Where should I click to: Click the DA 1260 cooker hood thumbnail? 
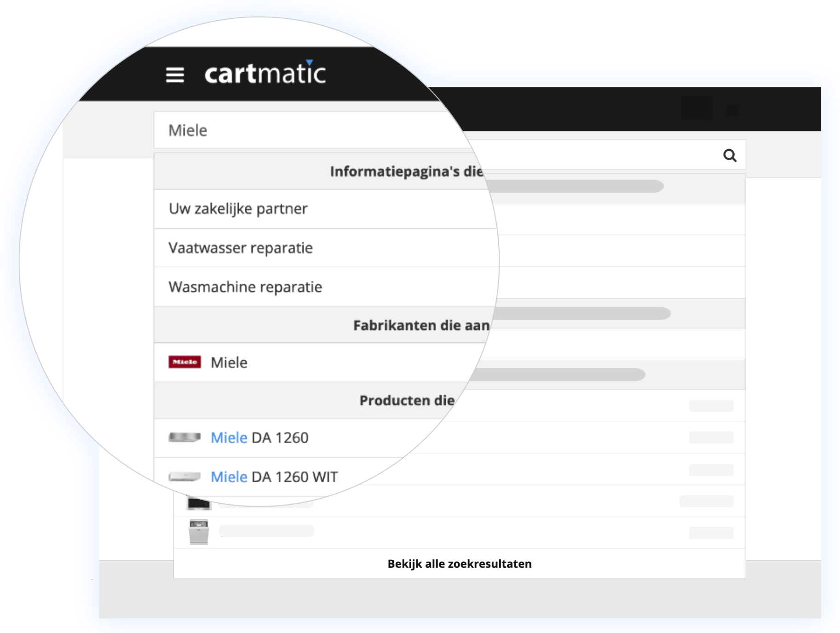pyautogui.click(x=184, y=437)
